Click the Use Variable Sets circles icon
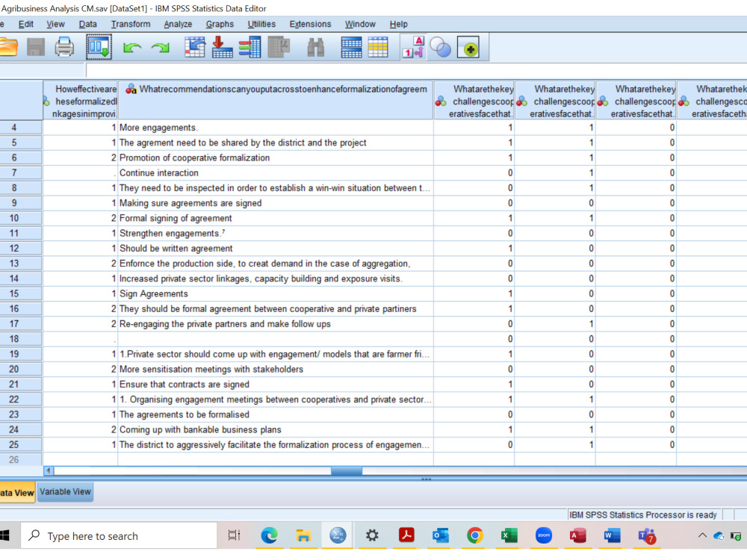This screenshot has width=747, height=560. (x=441, y=47)
